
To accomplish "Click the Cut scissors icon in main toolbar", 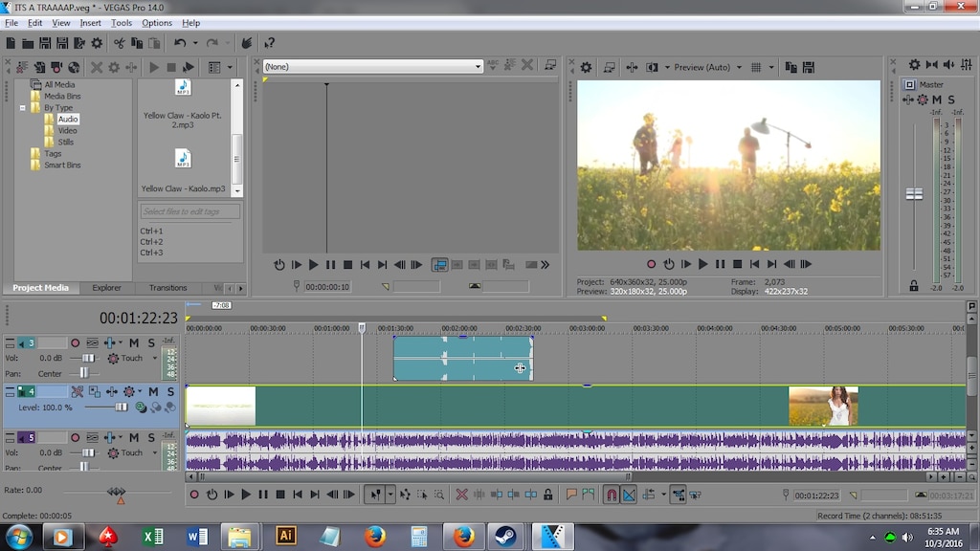I will coord(120,43).
